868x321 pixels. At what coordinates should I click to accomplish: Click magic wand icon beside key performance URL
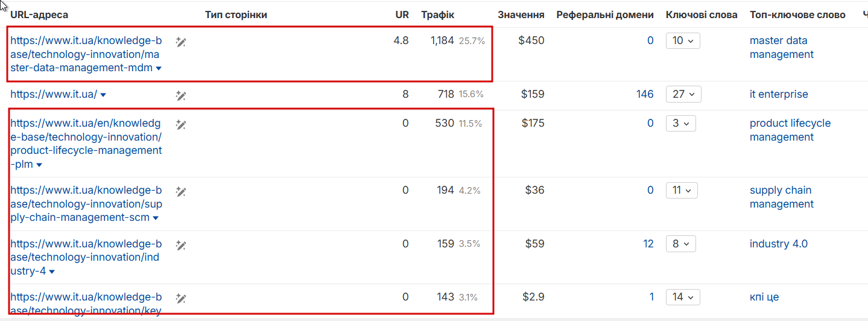(181, 298)
